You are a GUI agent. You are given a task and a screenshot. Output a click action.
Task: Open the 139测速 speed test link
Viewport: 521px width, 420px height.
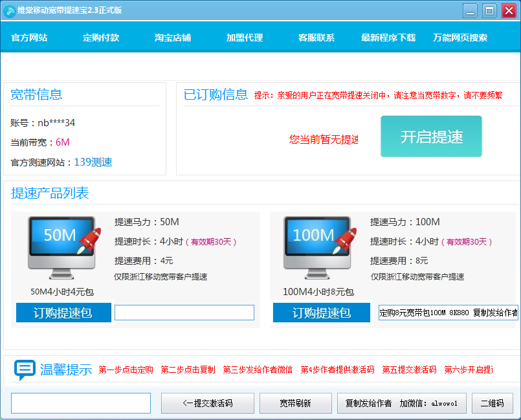pos(93,162)
